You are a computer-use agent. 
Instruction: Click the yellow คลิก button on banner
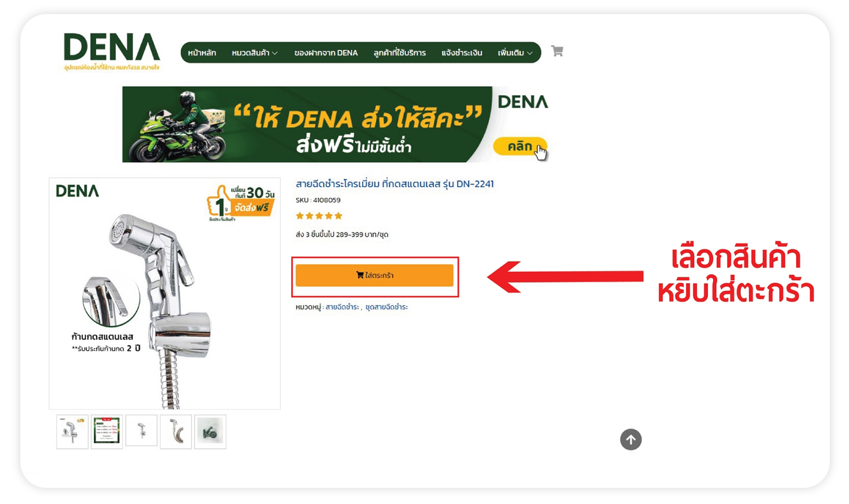(x=520, y=146)
